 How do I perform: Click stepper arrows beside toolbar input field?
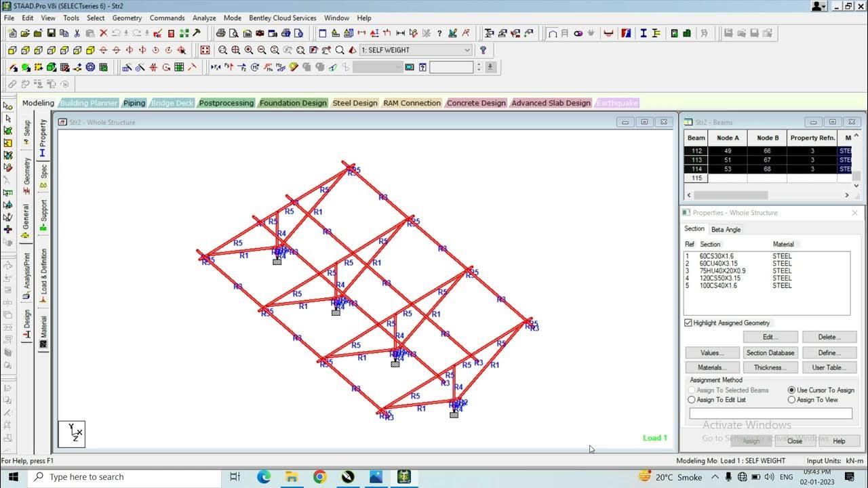(479, 67)
